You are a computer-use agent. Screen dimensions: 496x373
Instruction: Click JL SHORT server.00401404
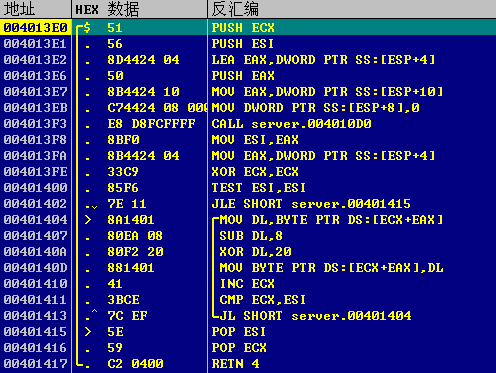(315, 316)
